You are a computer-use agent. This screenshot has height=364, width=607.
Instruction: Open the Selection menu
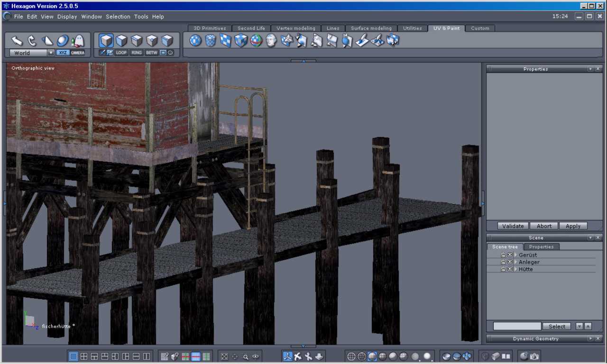coord(118,16)
